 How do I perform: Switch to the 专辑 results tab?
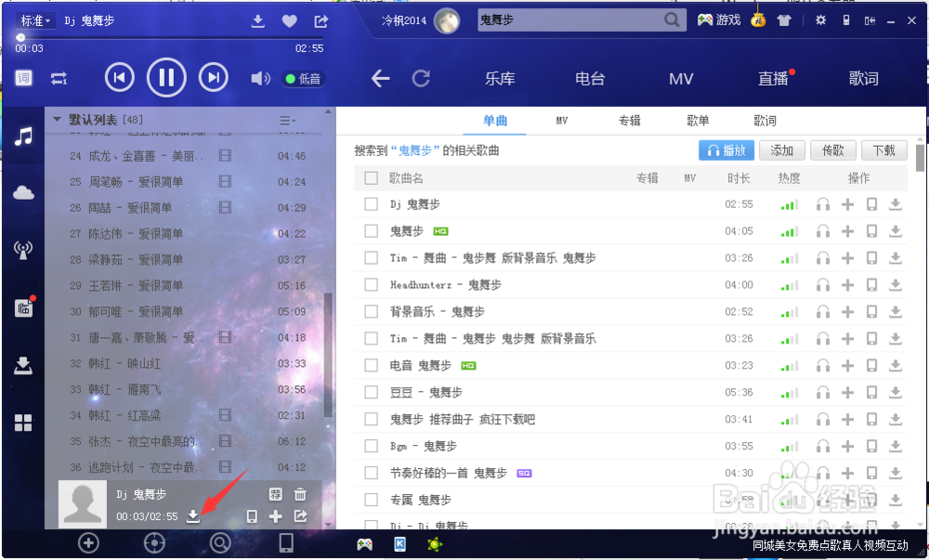[x=630, y=121]
